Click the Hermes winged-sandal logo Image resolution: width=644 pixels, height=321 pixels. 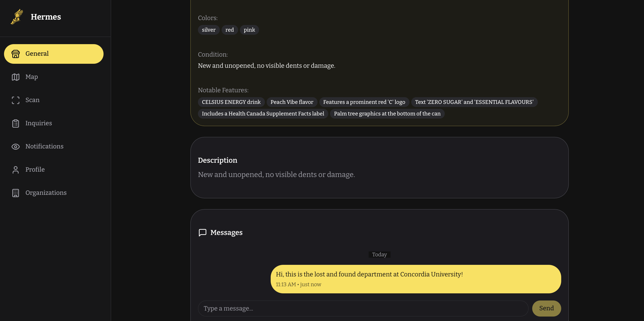(x=17, y=17)
